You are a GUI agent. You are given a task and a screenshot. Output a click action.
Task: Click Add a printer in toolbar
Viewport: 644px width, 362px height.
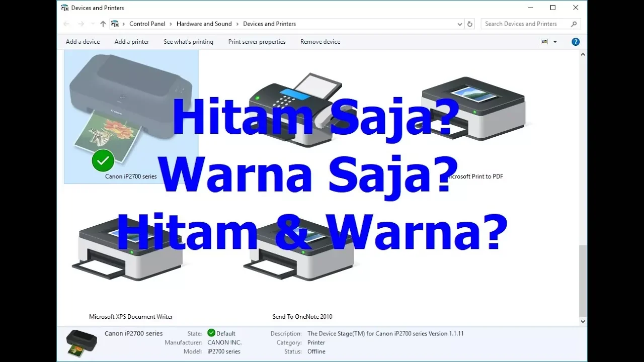pos(132,42)
